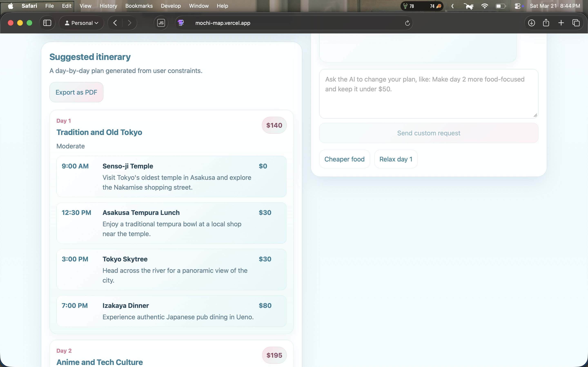Reload the page with refresh icon
This screenshot has width=588, height=367.
408,23
